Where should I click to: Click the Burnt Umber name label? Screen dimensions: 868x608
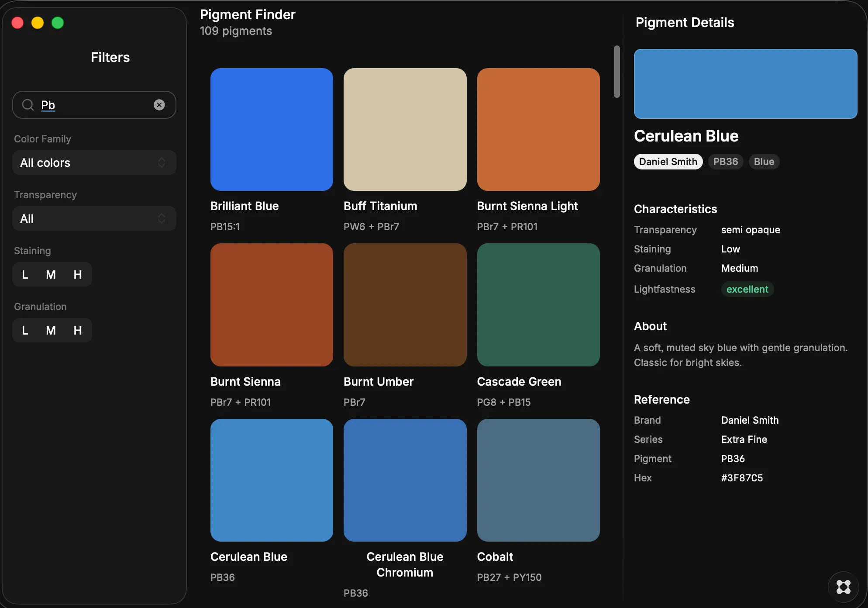[379, 382]
